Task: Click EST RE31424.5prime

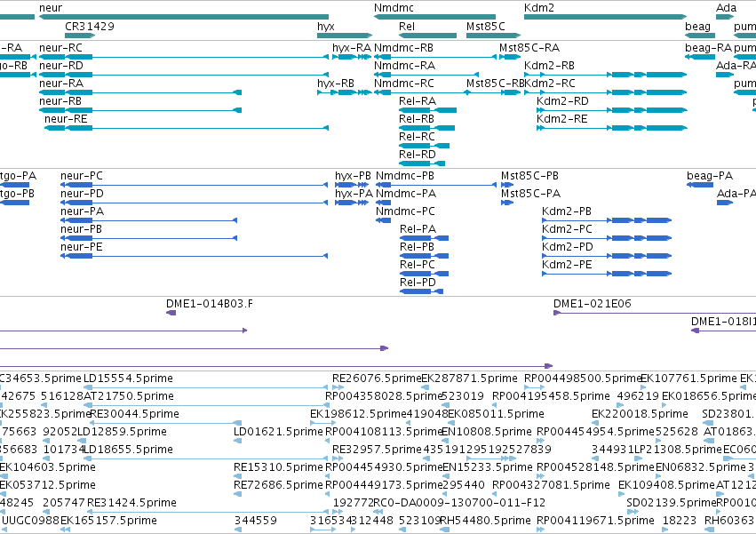Action: coord(131,504)
